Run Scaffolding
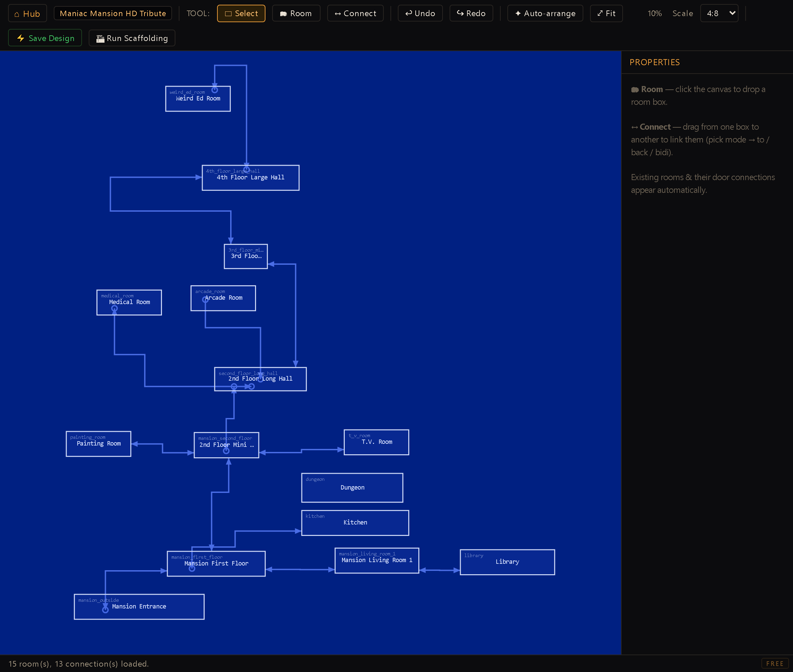Screen dimensions: 793x672 132,38
